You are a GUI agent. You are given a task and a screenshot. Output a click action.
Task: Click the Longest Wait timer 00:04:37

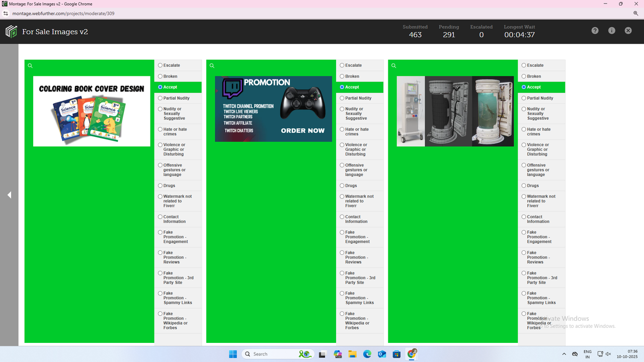519,35
